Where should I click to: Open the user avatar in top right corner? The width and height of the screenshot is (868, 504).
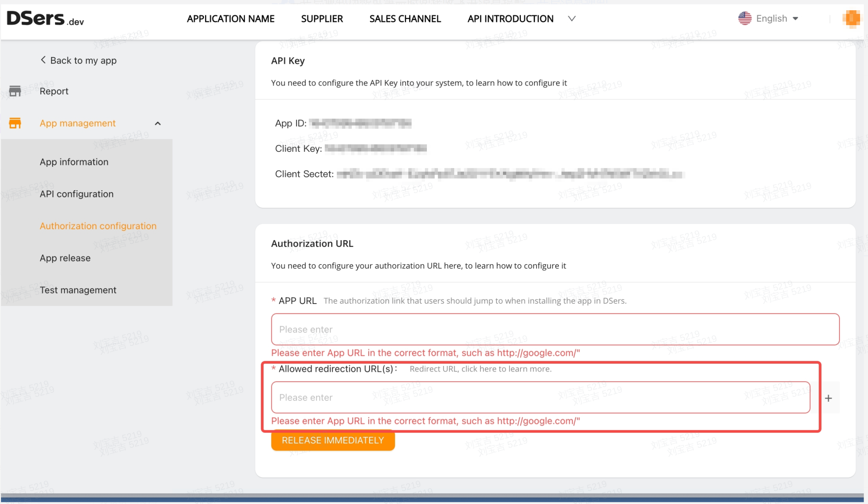(x=852, y=19)
